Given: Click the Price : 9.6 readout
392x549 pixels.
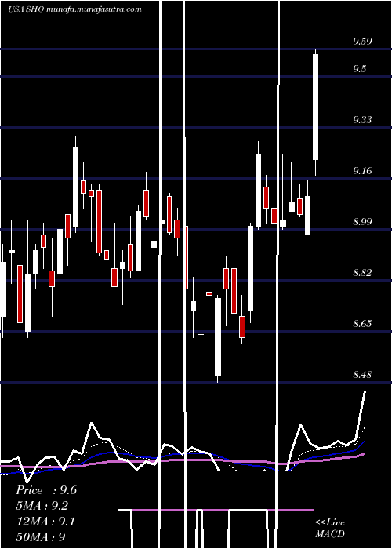Looking at the screenshot, I should [x=46, y=490].
